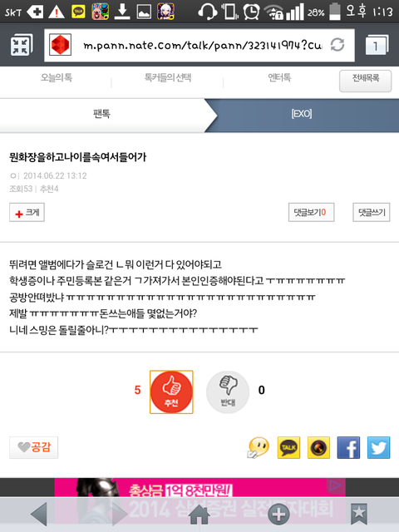Tap the yellow smiley share icon
Image resolution: width=399 pixels, height=532 pixels.
coord(259,447)
